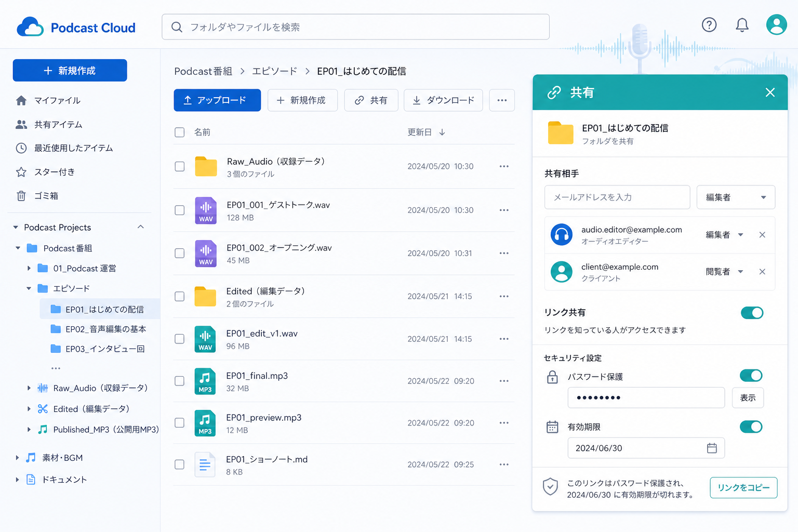Click the EP01_final.mp3 file icon
Viewport: 798px width, 532px height.
205,381
